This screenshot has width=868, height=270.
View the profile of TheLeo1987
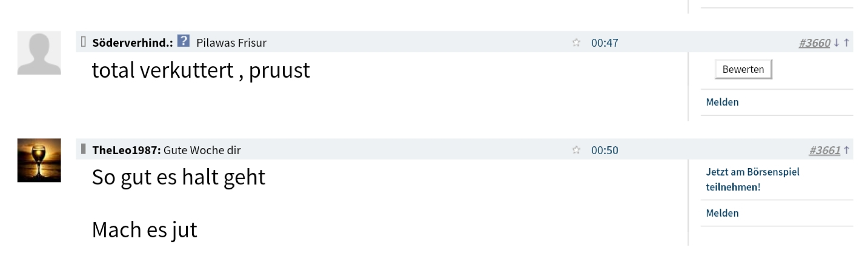[126, 150]
